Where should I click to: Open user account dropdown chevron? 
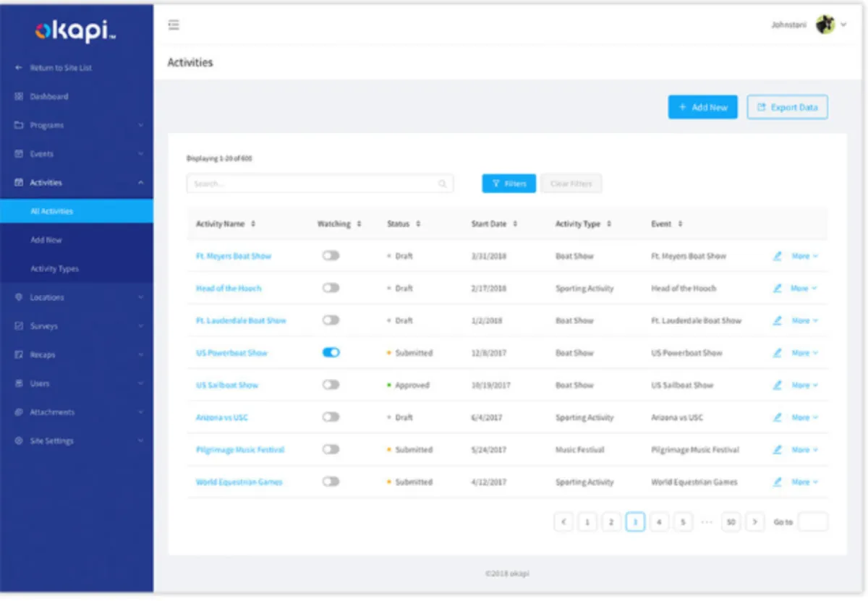(843, 25)
